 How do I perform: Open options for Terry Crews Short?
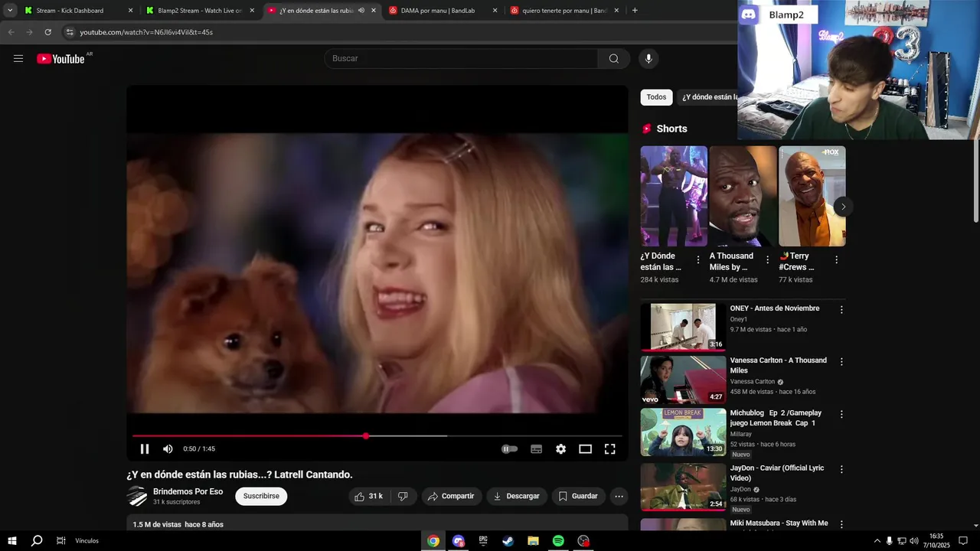coord(836,260)
